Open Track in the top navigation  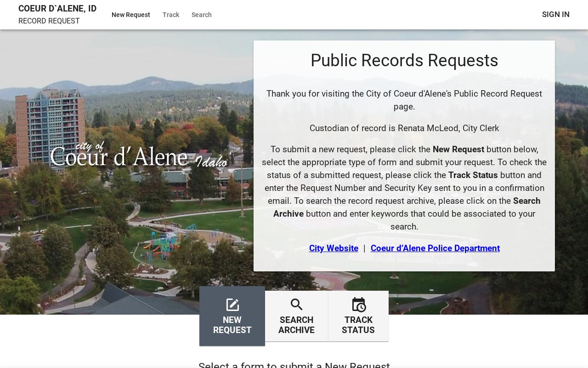[171, 15]
